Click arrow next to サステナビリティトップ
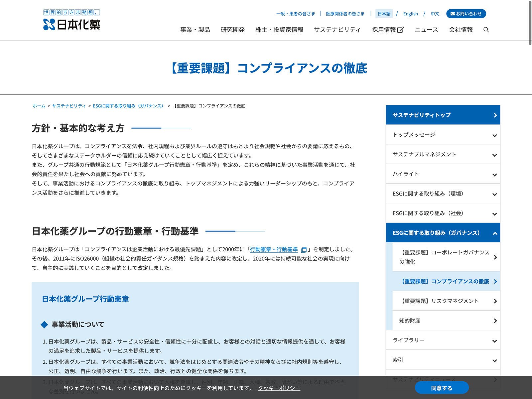This screenshot has height=399, width=532. 495,115
